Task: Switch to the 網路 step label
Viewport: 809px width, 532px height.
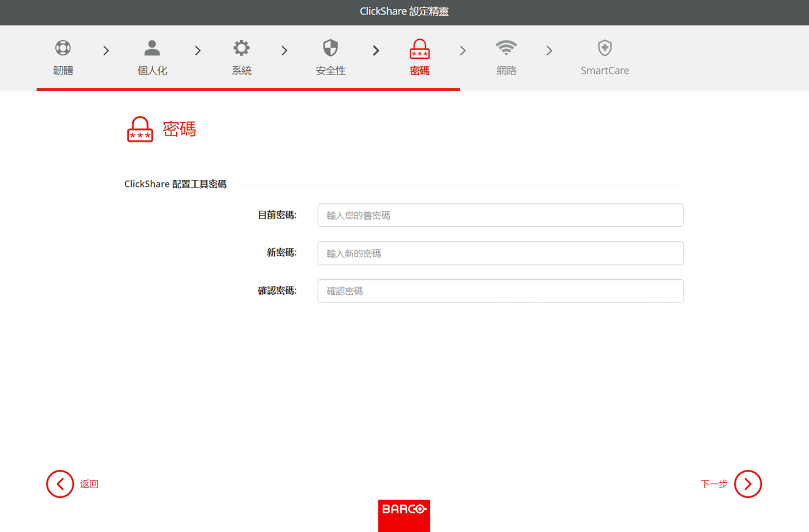Action: click(506, 71)
